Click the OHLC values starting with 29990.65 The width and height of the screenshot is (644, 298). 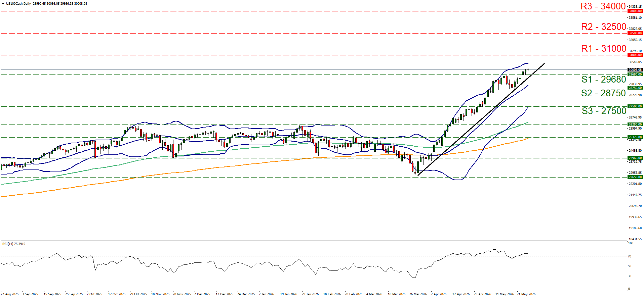(60, 4)
